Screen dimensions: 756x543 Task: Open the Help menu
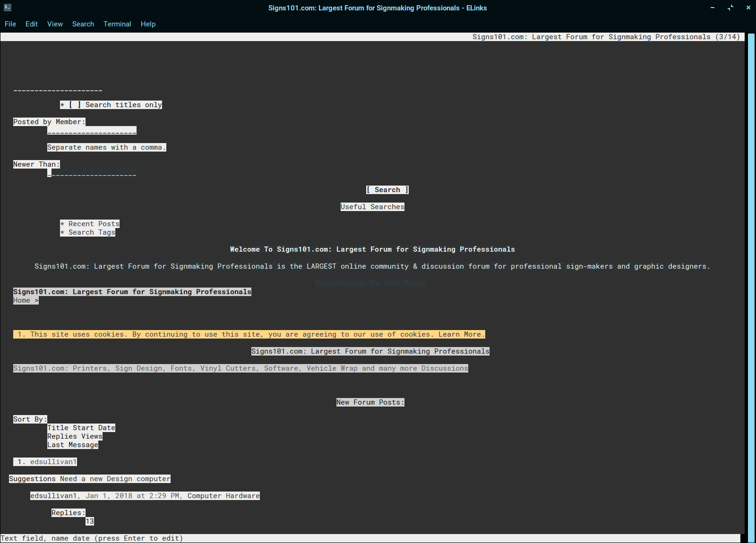[x=148, y=24]
